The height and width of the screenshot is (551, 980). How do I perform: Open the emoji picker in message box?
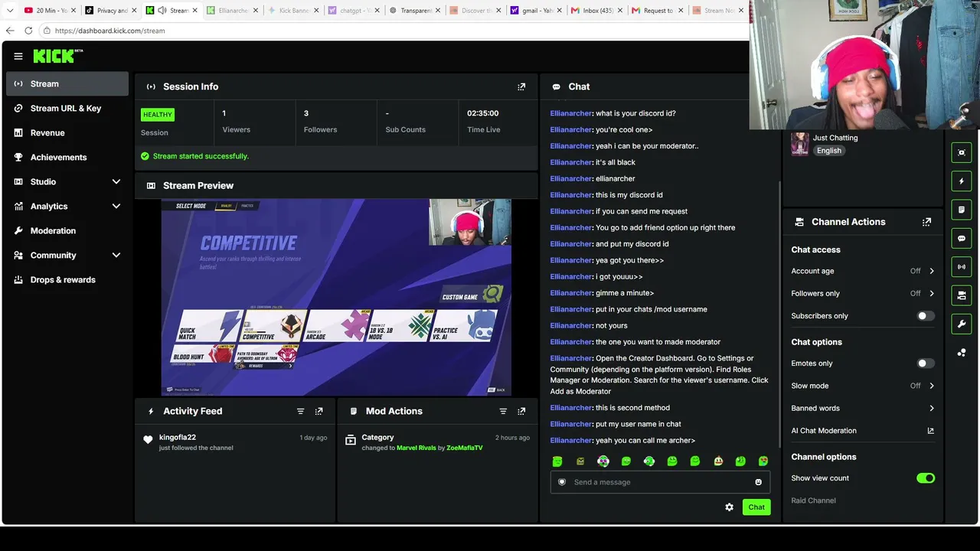758,482
